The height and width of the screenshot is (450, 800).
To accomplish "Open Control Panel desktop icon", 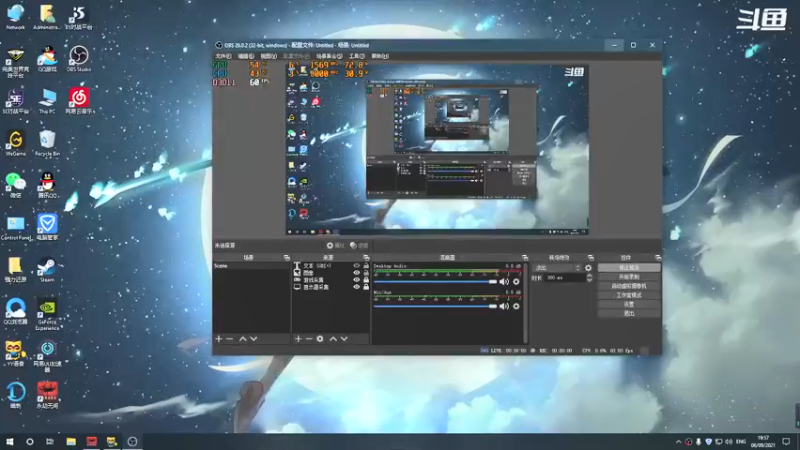I will point(15,228).
